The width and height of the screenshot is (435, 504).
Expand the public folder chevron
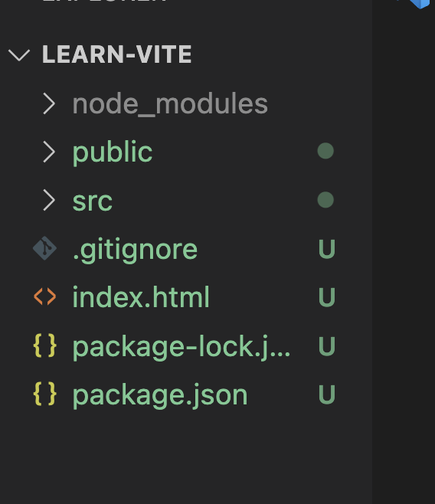coord(49,152)
